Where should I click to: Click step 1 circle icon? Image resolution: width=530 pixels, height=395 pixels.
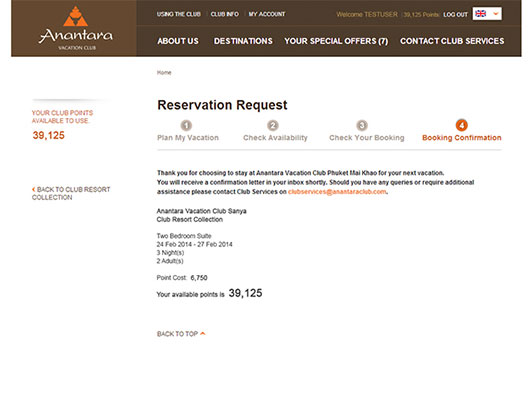(x=186, y=125)
